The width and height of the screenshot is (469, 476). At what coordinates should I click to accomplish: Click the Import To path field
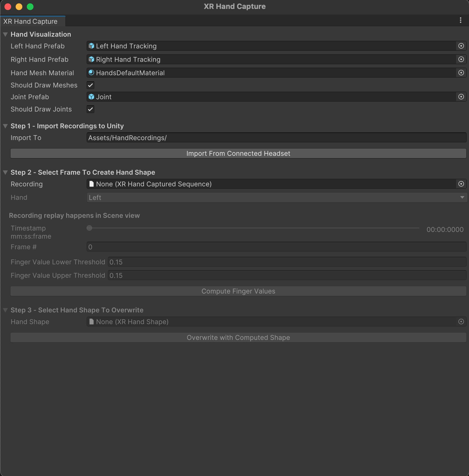coord(276,138)
